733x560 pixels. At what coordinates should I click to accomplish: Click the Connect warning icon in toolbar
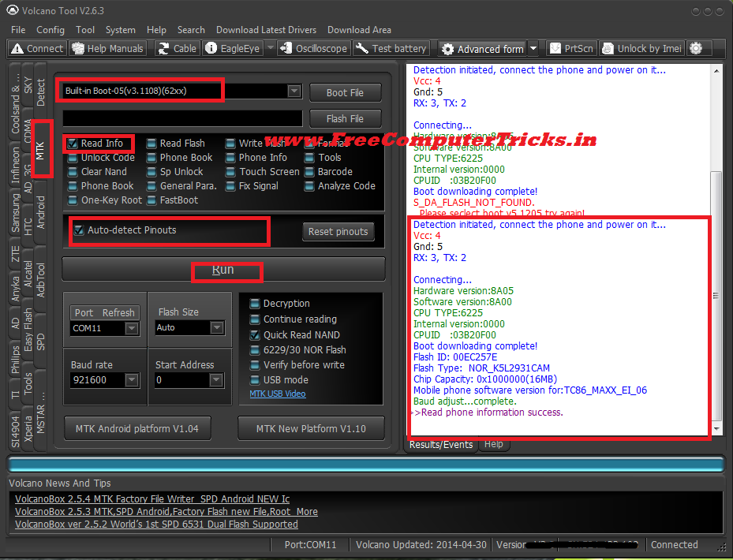(x=17, y=49)
